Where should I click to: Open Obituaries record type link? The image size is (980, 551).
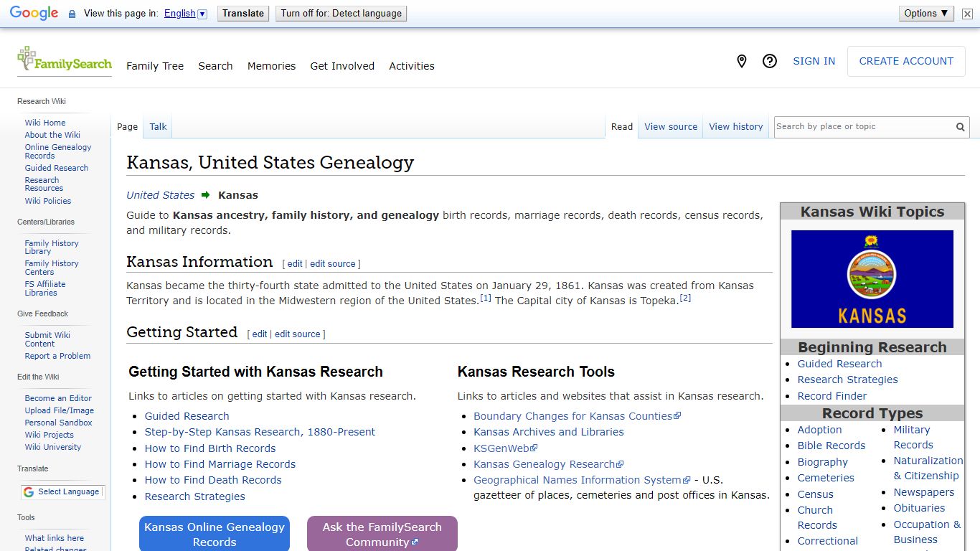(x=919, y=508)
